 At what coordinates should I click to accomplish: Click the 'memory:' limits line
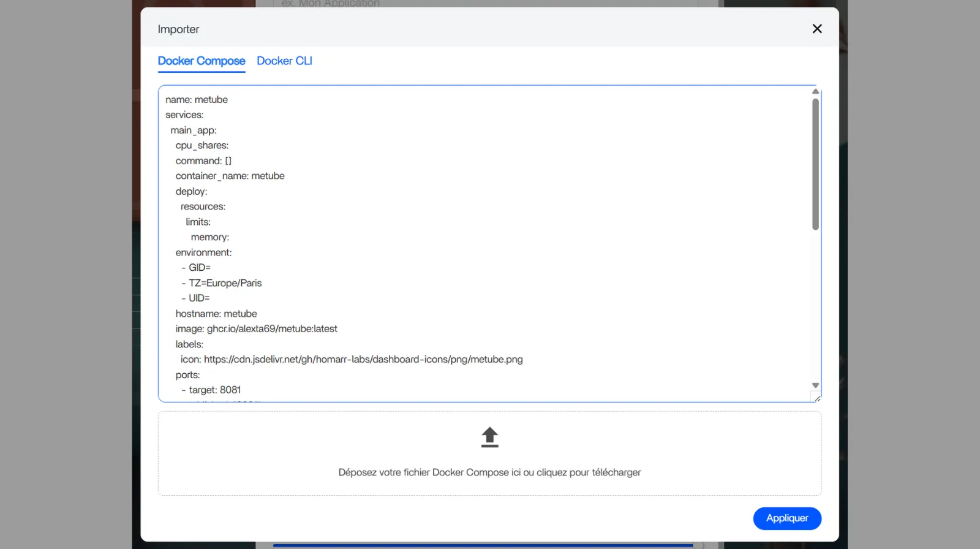tap(209, 237)
